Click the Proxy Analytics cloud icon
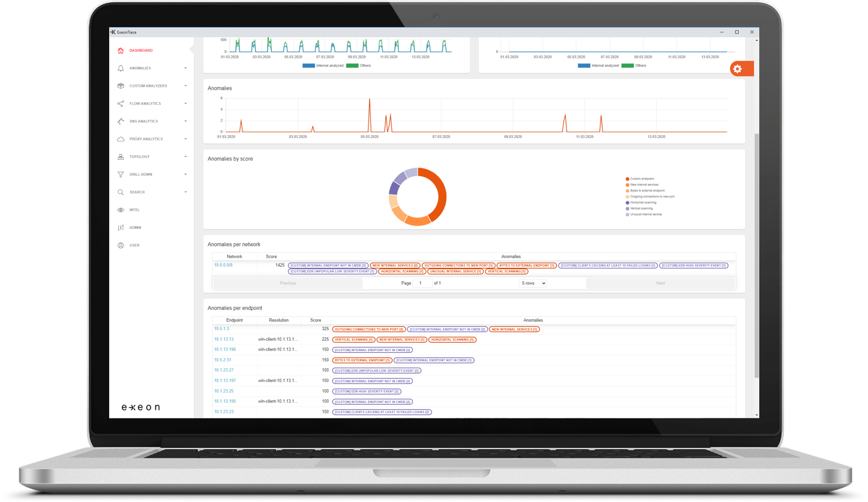This screenshot has height=502, width=868. (121, 139)
